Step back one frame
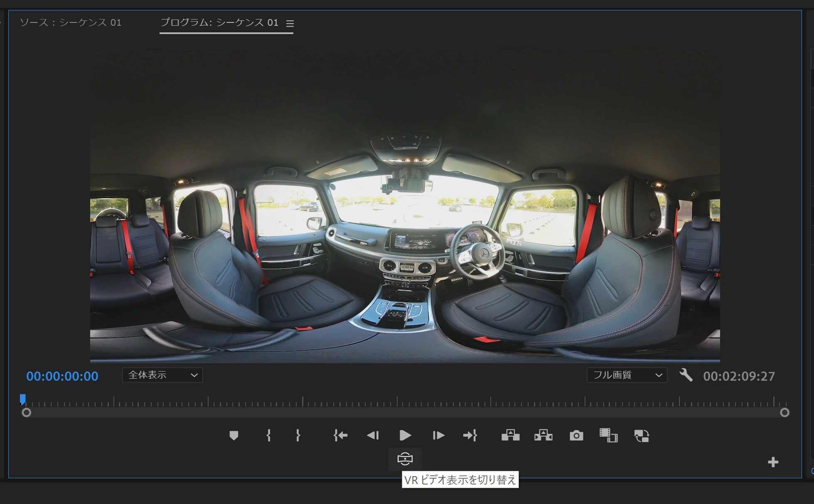Image resolution: width=814 pixels, height=504 pixels. coord(373,435)
